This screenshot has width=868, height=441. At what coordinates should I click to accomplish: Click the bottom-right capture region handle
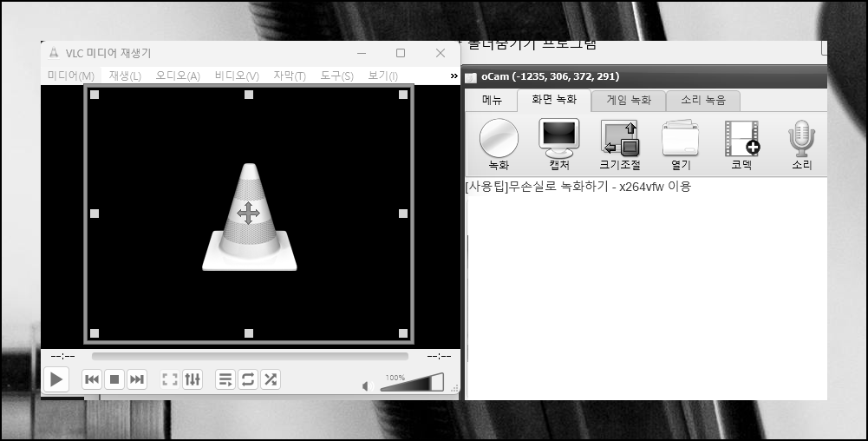[x=403, y=333]
